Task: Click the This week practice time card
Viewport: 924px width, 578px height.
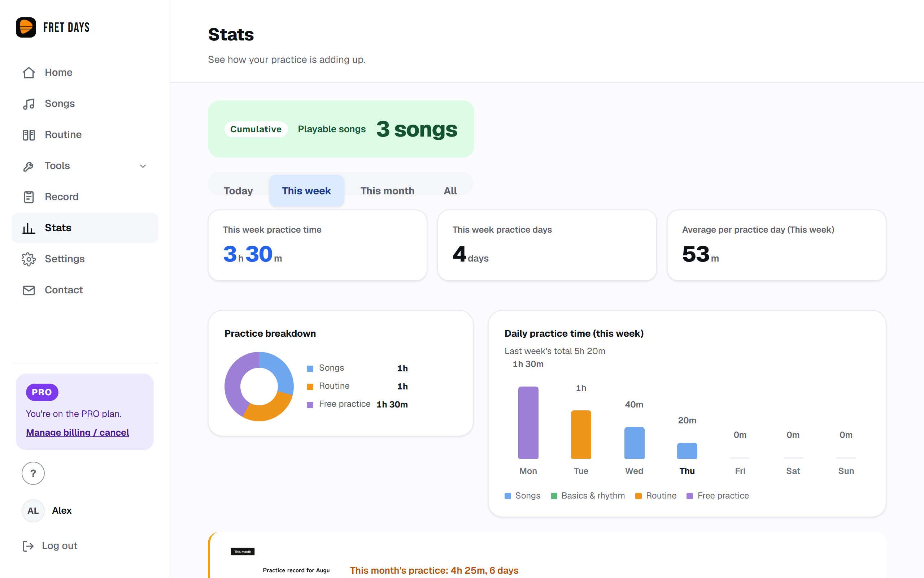Action: point(318,245)
